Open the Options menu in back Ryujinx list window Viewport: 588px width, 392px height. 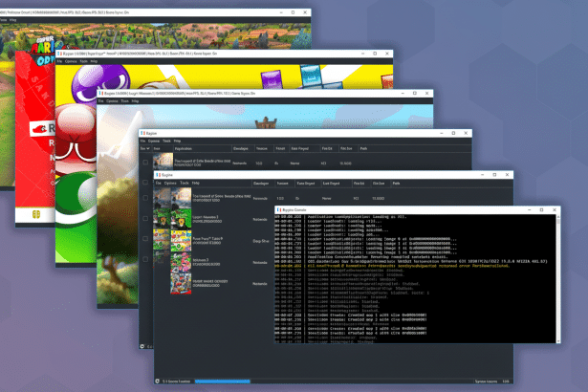[154, 142]
